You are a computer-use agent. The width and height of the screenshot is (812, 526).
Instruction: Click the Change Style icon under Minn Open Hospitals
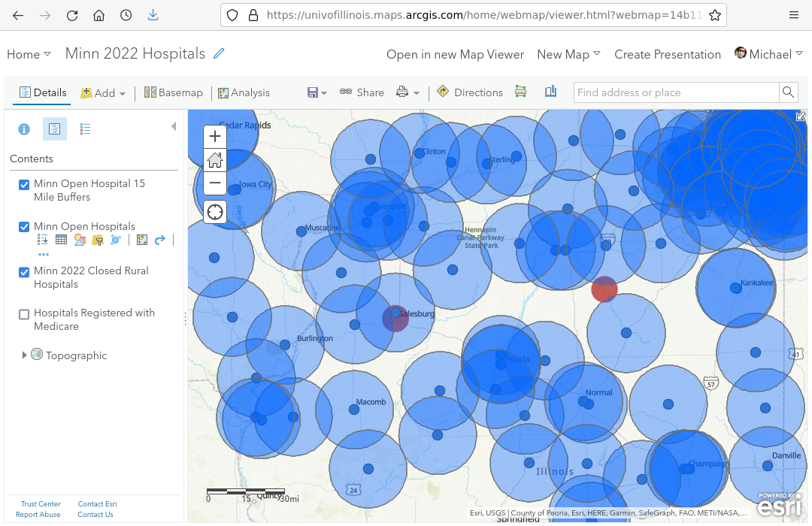pyautogui.click(x=79, y=240)
